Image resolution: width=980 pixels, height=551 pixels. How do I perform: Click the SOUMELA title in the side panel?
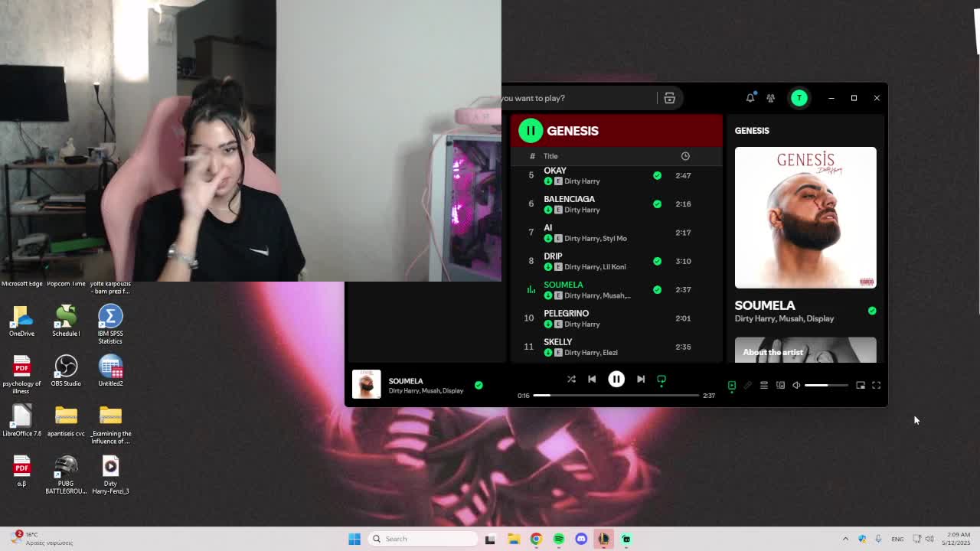pos(765,305)
